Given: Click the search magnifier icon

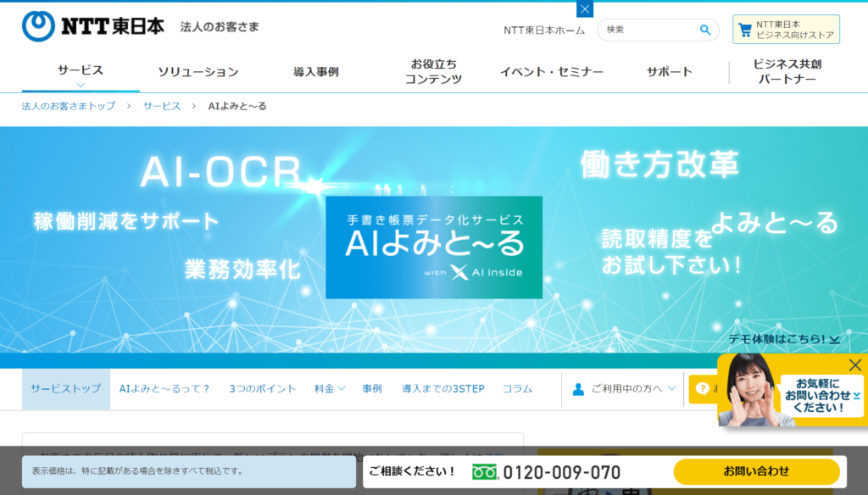Looking at the screenshot, I should pyautogui.click(x=704, y=30).
